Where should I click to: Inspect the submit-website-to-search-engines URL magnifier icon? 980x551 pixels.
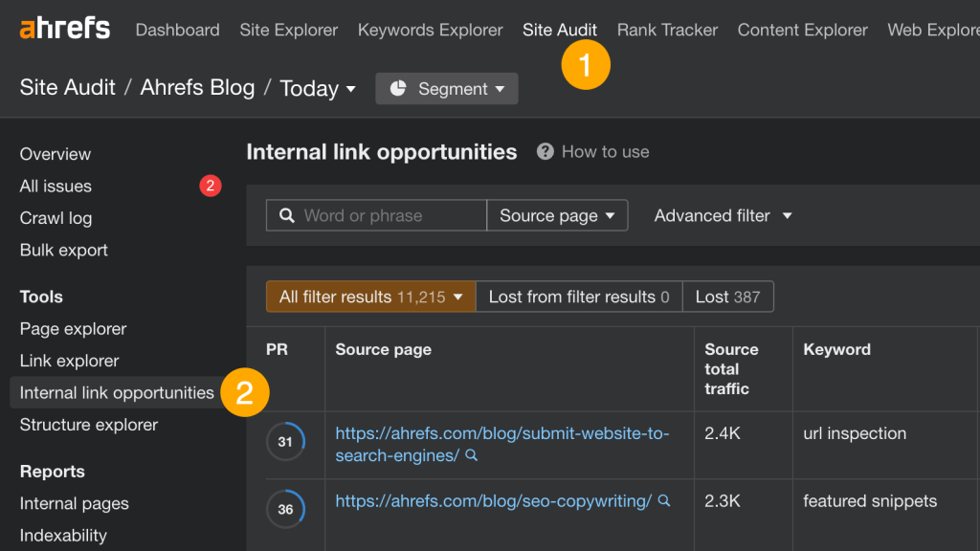click(x=471, y=456)
